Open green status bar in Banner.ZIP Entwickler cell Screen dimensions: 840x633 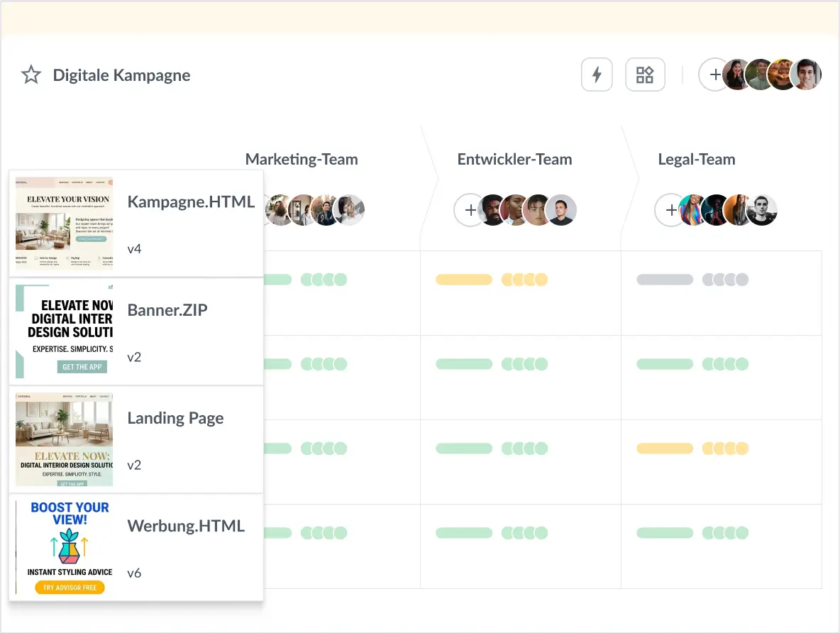click(x=464, y=364)
